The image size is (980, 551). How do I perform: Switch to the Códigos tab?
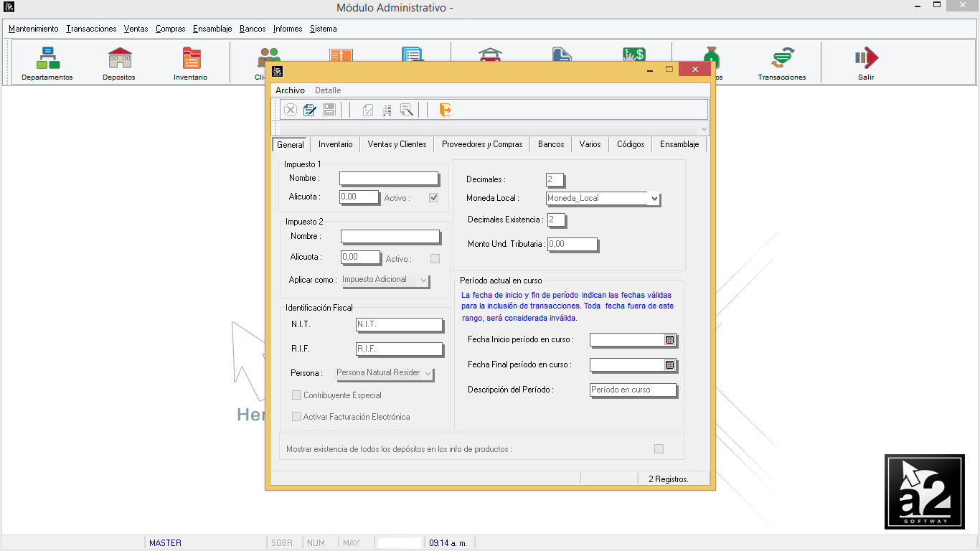coord(631,144)
